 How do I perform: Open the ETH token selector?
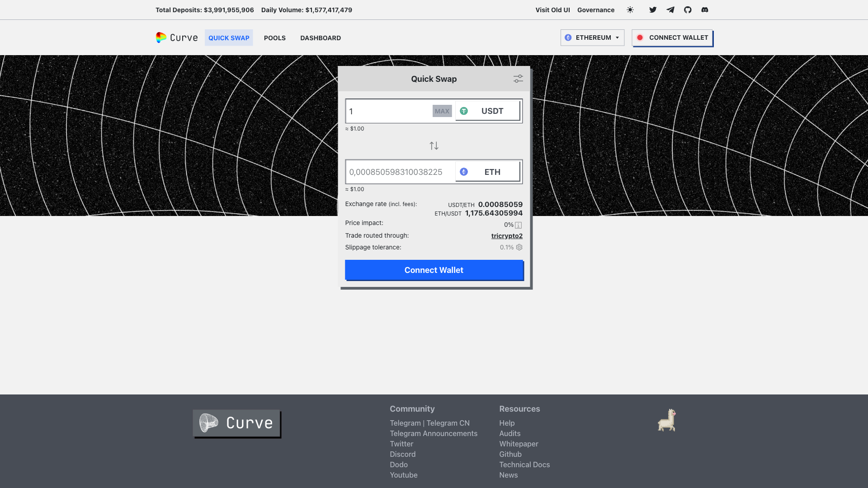(x=488, y=172)
